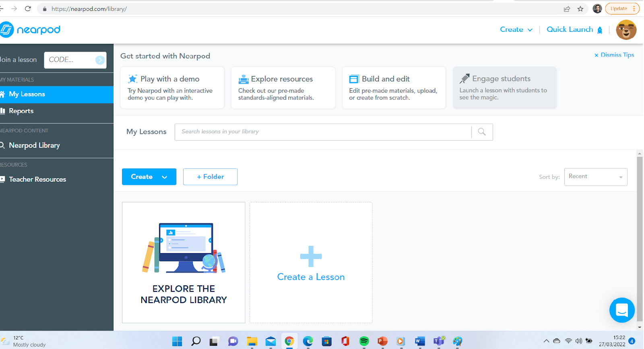Screen dimensions: 644x349
Task: Click Create a Lesson tile
Action: (x=311, y=262)
